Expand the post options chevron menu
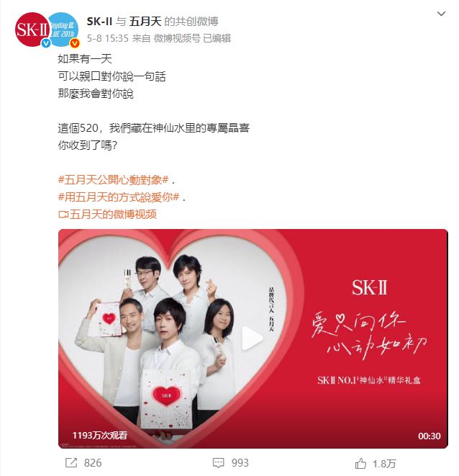The height and width of the screenshot is (476, 459). click(441, 14)
